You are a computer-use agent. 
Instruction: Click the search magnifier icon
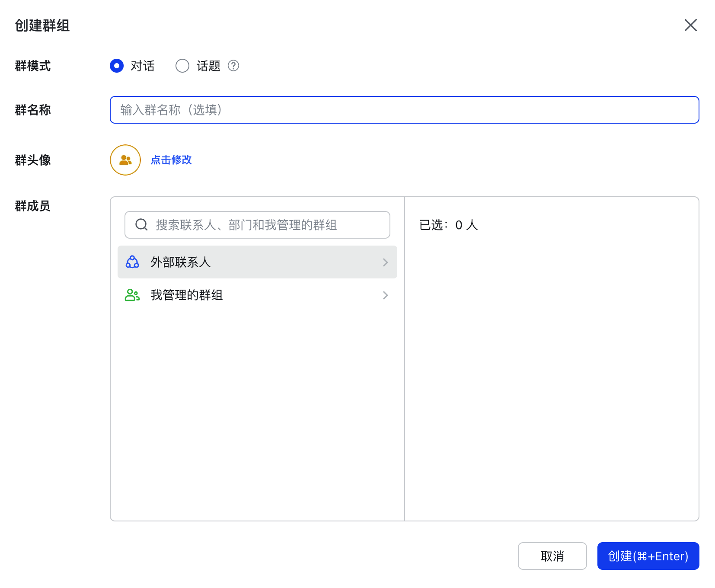tap(141, 224)
